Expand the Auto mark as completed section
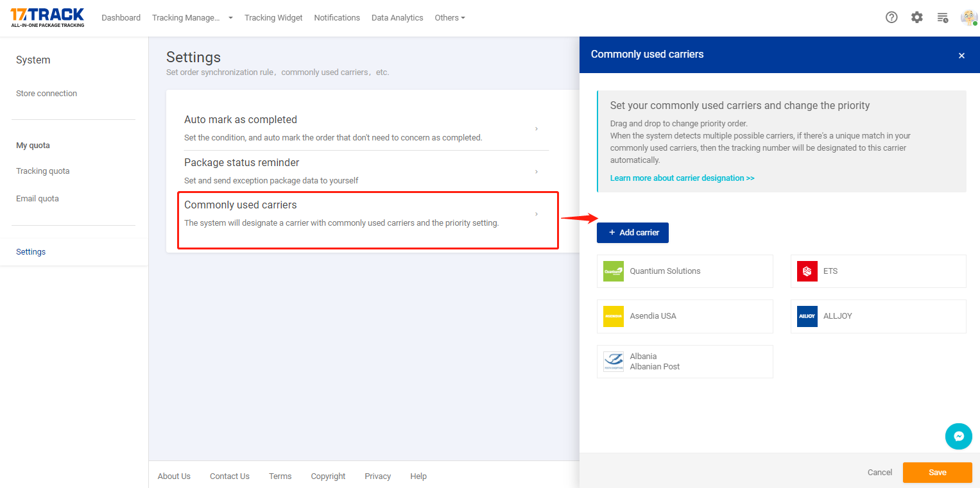The width and height of the screenshot is (980, 488). (x=366, y=128)
